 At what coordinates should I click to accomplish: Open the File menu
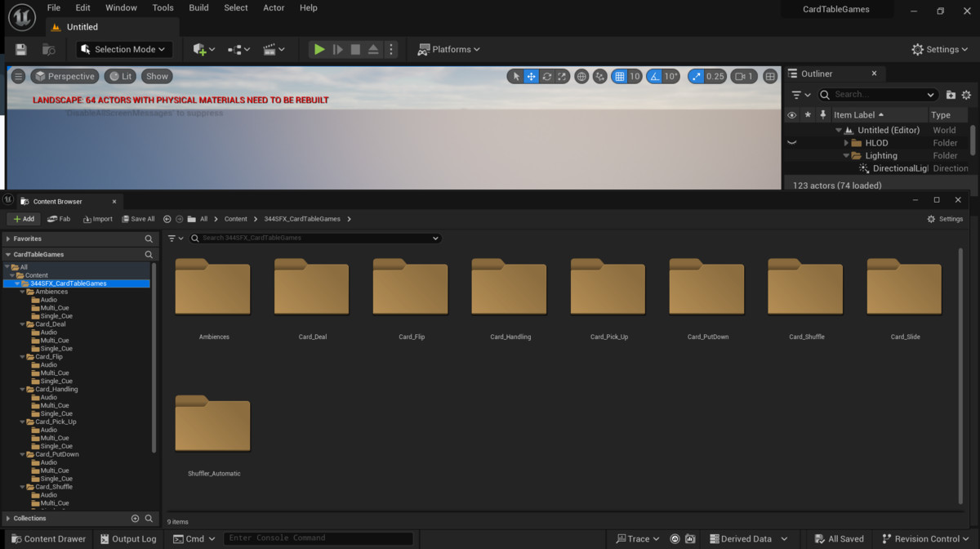coord(54,8)
